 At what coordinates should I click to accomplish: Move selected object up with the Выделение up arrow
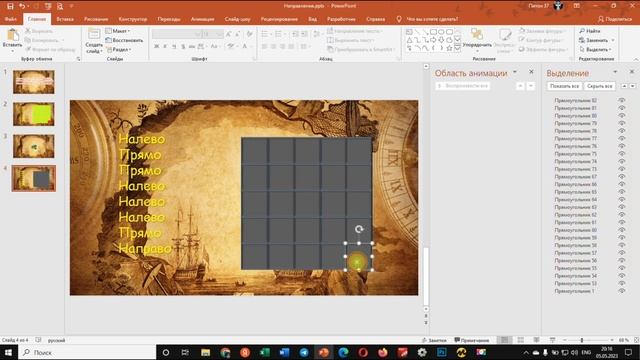(x=624, y=86)
